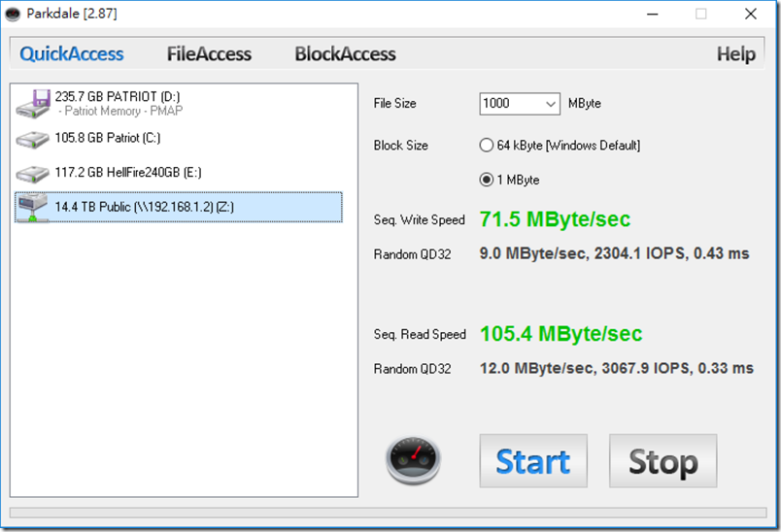Click the Stop button
Viewport: 781px width, 532px height.
coord(662,461)
